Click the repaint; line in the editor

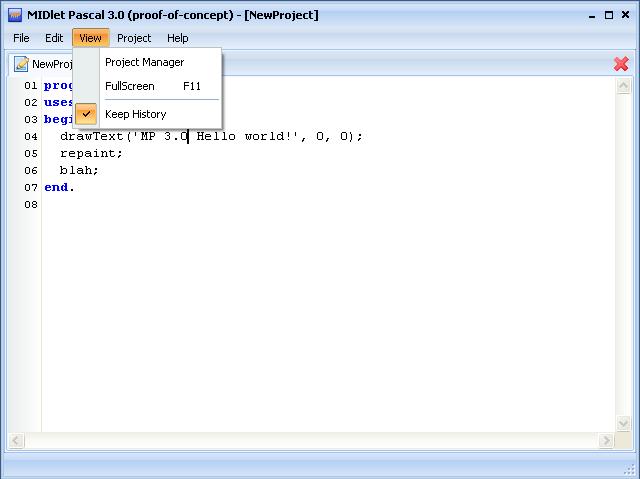pos(91,153)
